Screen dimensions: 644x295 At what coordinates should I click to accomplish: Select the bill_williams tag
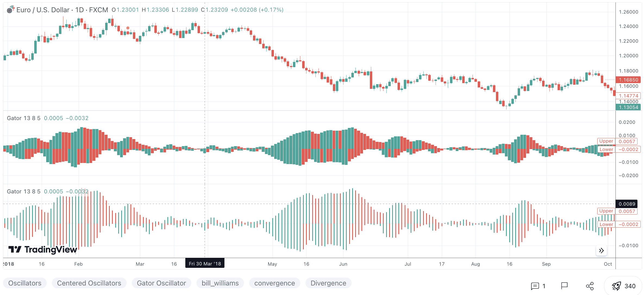(220, 283)
